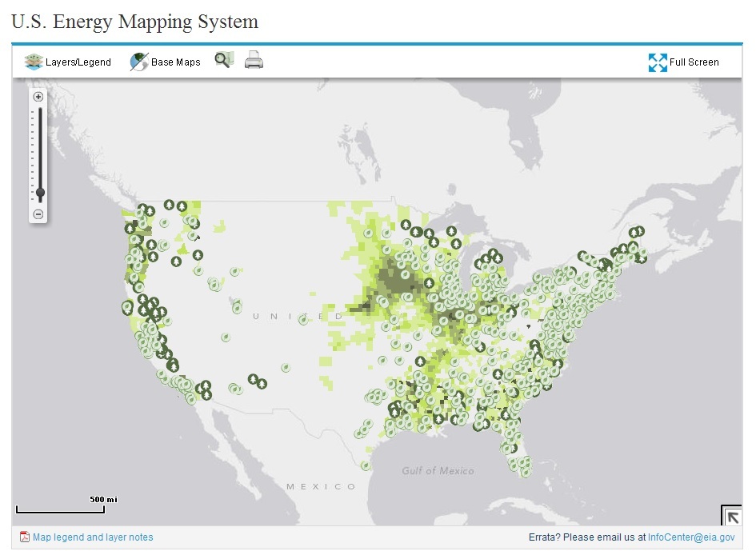Image resolution: width=756 pixels, height=551 pixels.
Task: Click the Full Screen arrows icon
Action: click(658, 62)
